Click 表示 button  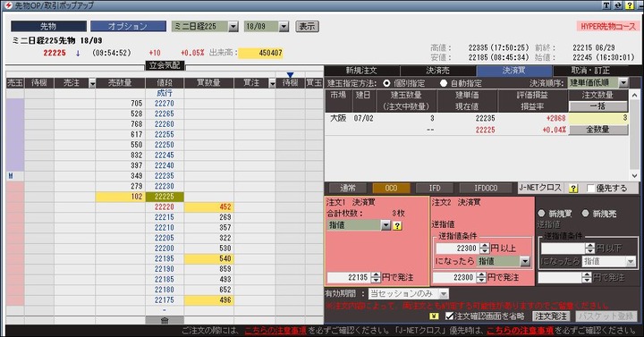[x=307, y=27]
